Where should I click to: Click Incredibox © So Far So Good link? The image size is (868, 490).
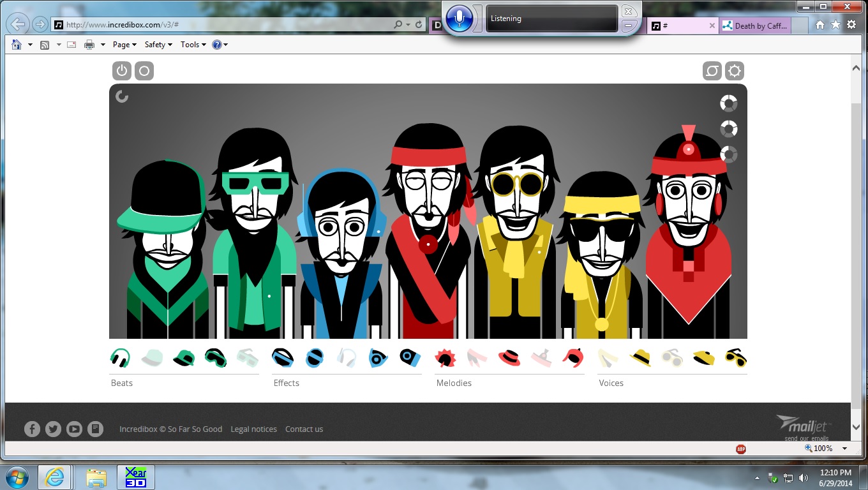[x=170, y=429]
